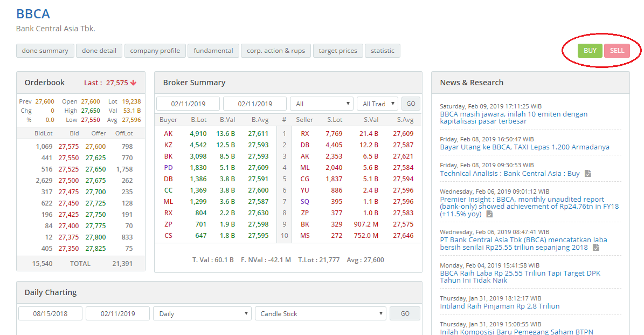This screenshot has width=644, height=335.
Task: Click the OffLot column header
Action: [124, 133]
